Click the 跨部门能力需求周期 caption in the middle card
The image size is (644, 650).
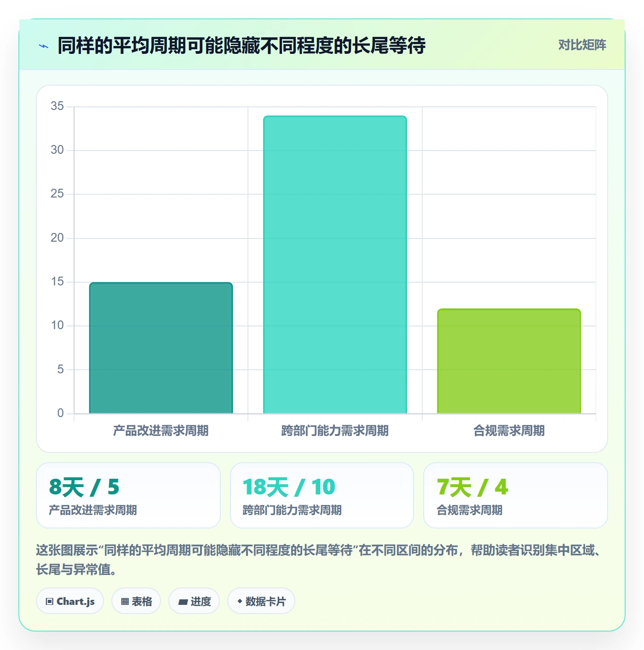pos(292,510)
